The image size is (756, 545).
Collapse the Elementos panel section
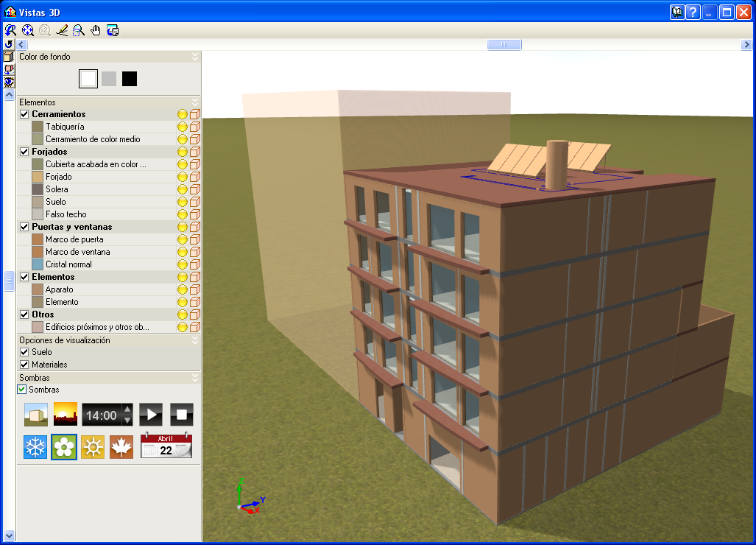(195, 102)
